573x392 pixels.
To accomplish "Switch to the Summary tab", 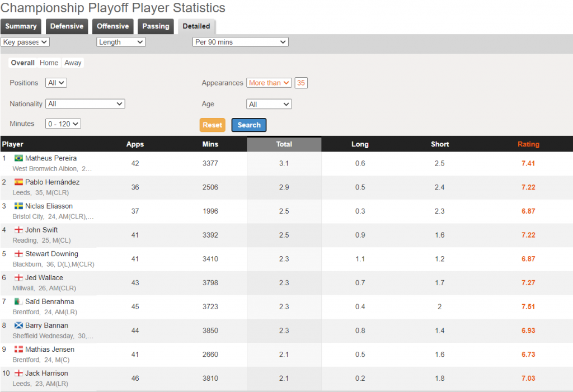I will (x=21, y=26).
